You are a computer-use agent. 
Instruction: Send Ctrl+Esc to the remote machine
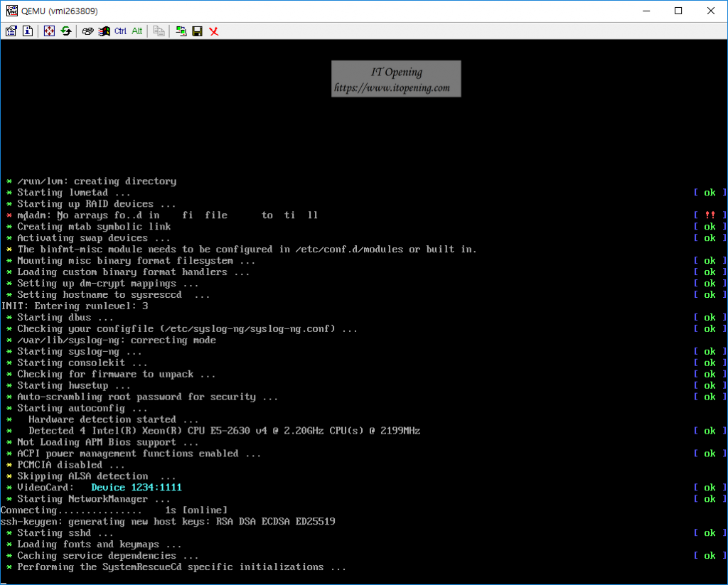104,31
